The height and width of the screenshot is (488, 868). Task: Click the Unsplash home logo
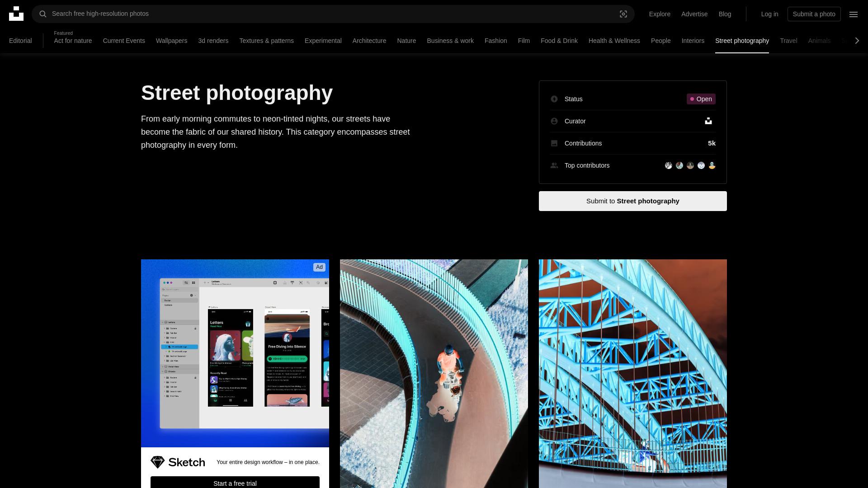(16, 14)
